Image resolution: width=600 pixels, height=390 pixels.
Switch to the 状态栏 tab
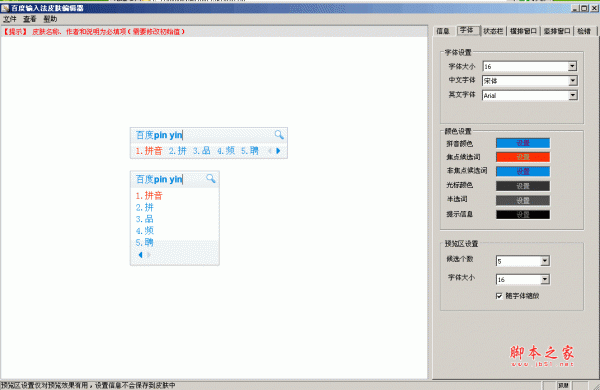coord(493,31)
